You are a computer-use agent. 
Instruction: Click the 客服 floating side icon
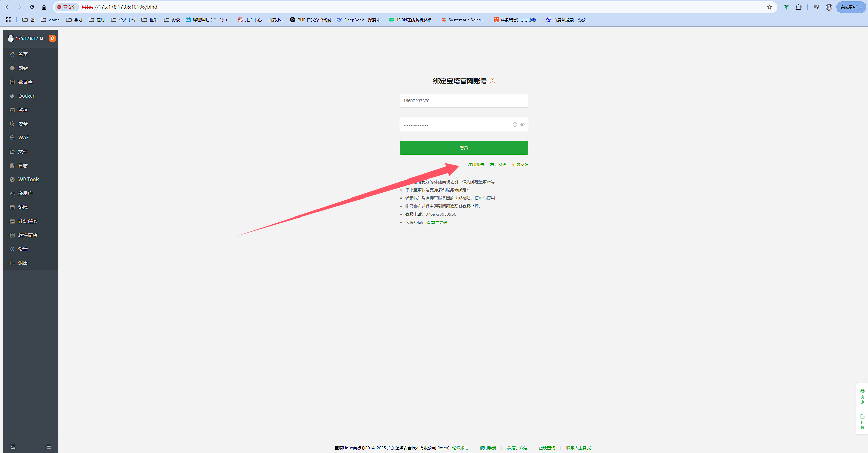862,396
